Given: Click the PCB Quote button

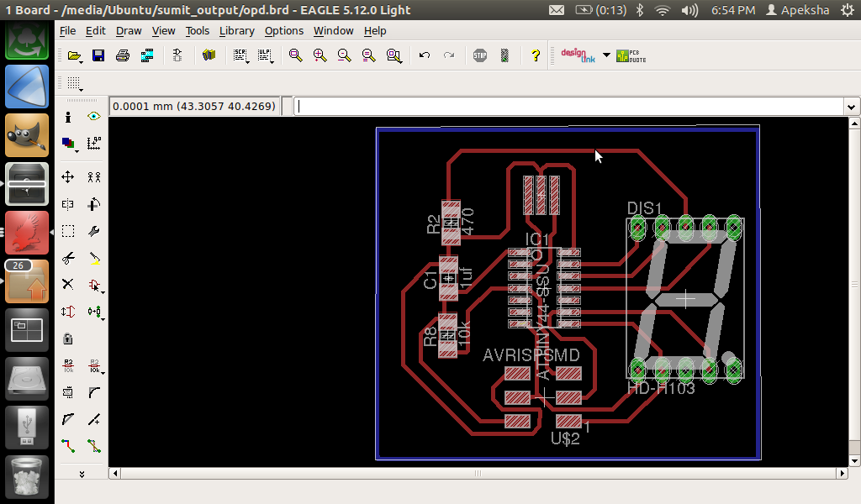Looking at the screenshot, I should pyautogui.click(x=631, y=55).
